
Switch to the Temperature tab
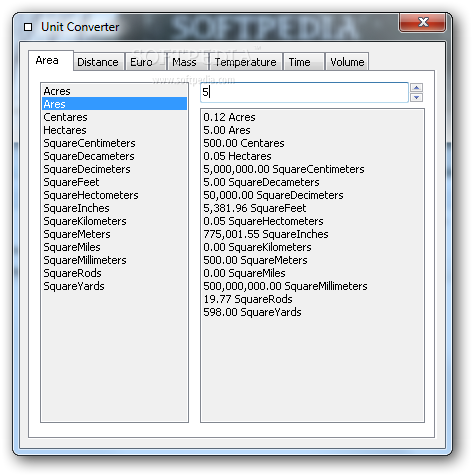click(x=246, y=62)
